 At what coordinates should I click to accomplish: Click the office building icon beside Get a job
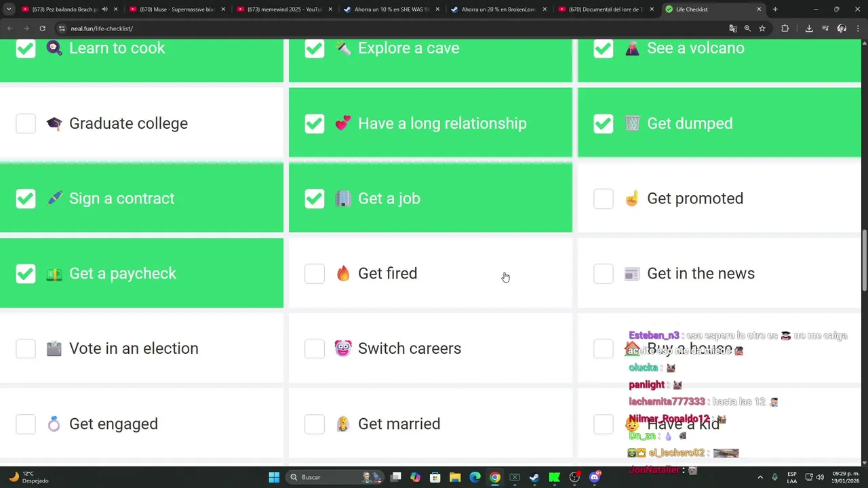coord(343,199)
